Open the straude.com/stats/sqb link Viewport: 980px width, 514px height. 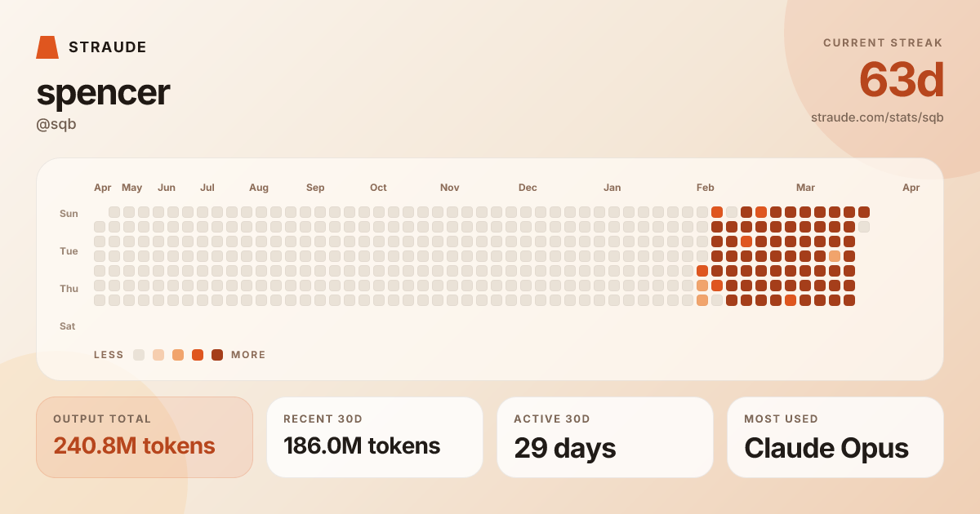(x=877, y=117)
